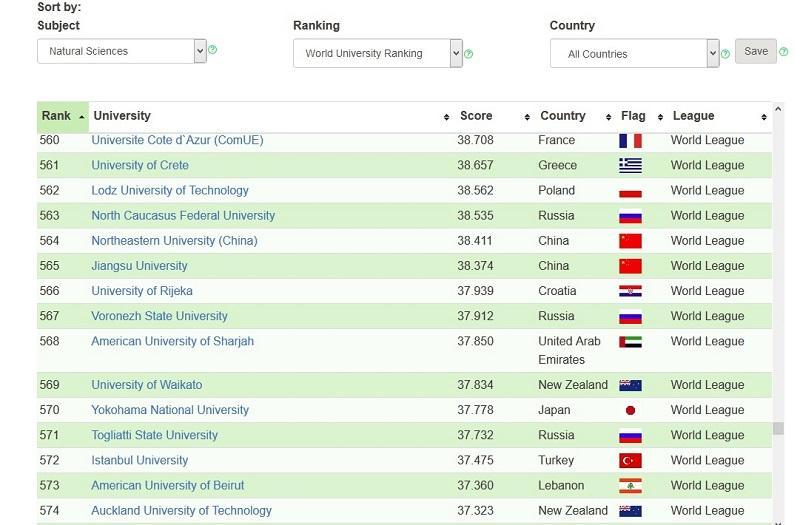Click the Lebanon flag icon
The image size is (800, 525).
630,486
